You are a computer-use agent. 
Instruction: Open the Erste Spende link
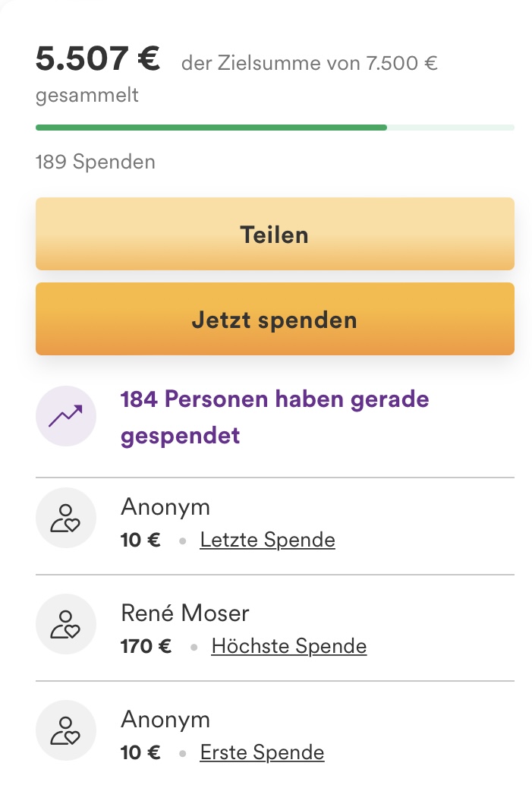point(262,753)
